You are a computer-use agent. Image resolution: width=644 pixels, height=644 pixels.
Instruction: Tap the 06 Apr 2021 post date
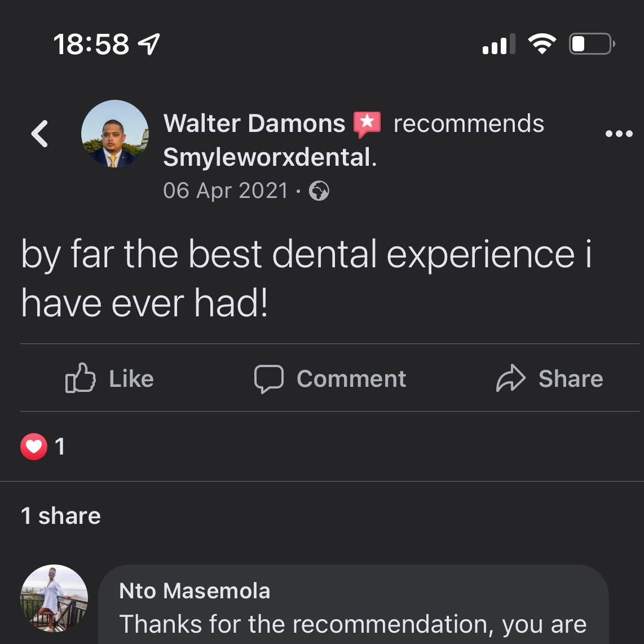pyautogui.click(x=226, y=191)
